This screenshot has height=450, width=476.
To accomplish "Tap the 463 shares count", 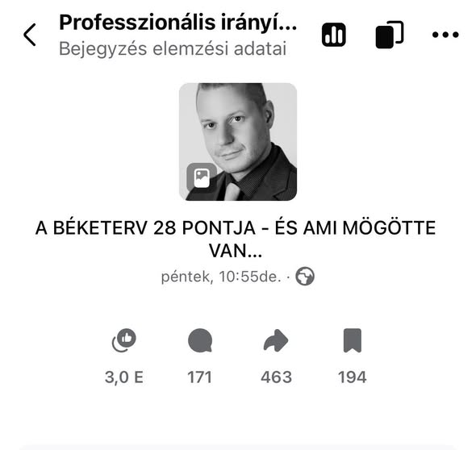I will pyautogui.click(x=276, y=377).
